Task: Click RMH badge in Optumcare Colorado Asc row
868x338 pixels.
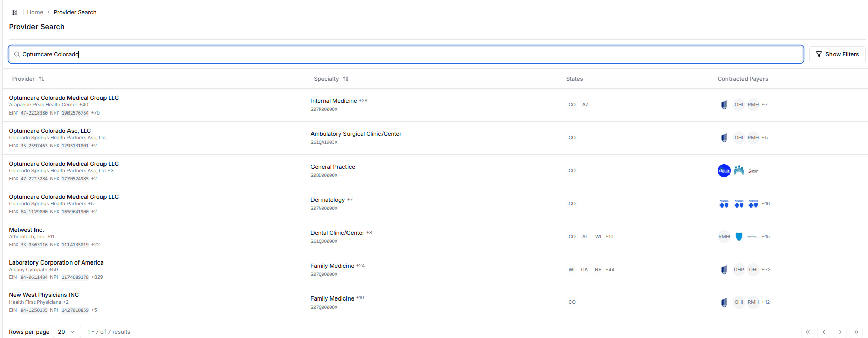Action: [753, 138]
